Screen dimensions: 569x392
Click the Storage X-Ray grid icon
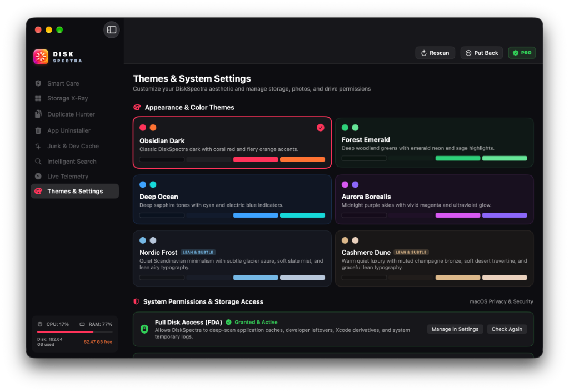38,98
